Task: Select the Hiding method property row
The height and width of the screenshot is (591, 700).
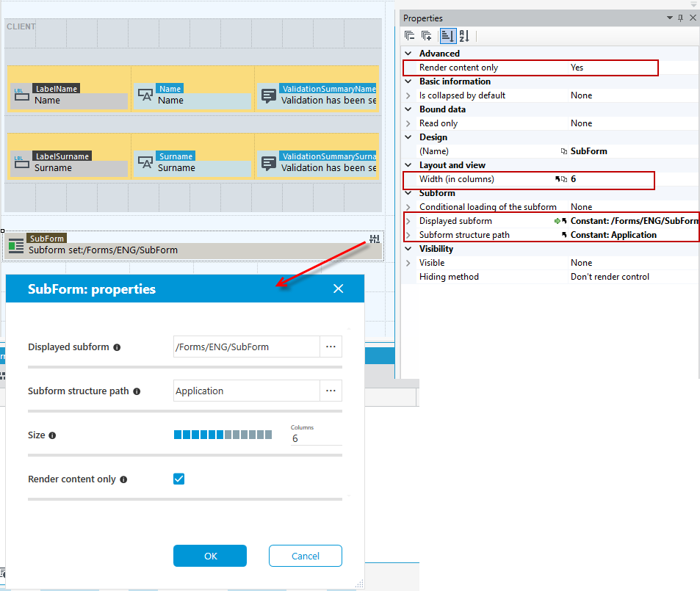Action: [550, 277]
